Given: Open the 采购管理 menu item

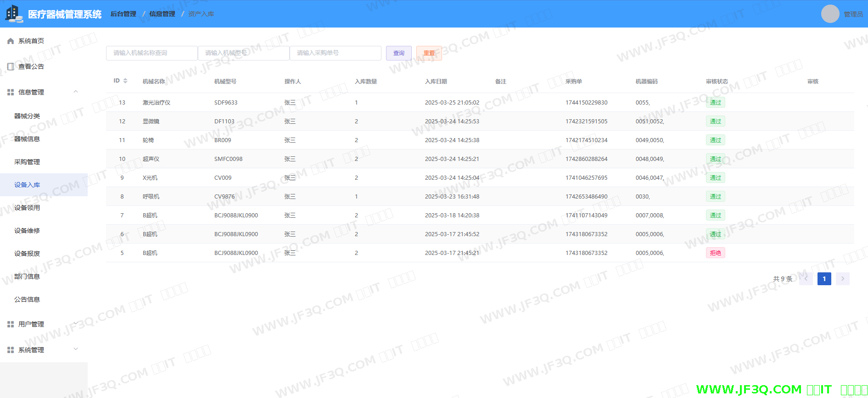Looking at the screenshot, I should [27, 162].
